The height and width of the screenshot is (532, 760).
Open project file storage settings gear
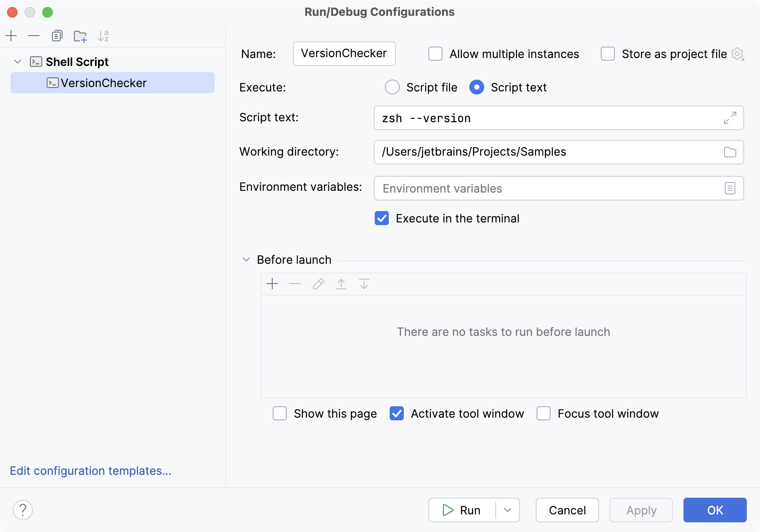[738, 54]
